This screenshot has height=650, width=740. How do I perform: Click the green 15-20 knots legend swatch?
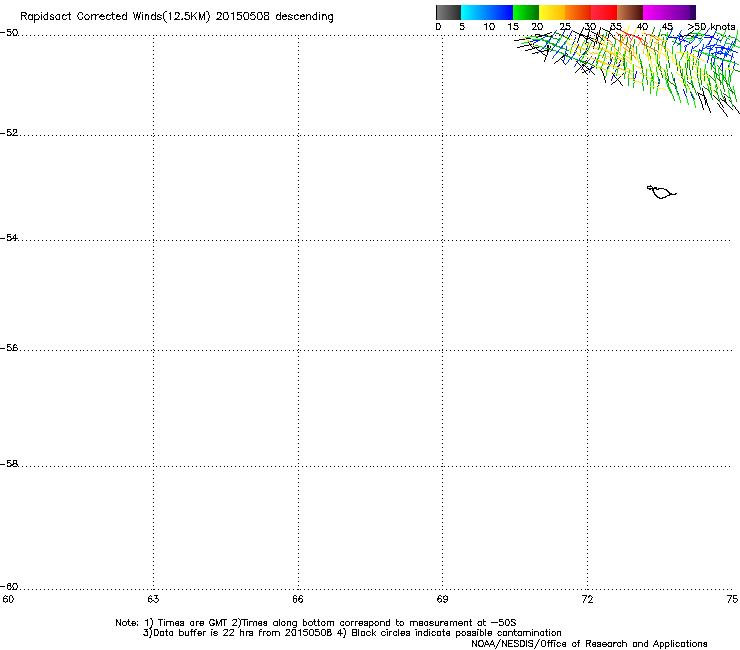click(526, 12)
